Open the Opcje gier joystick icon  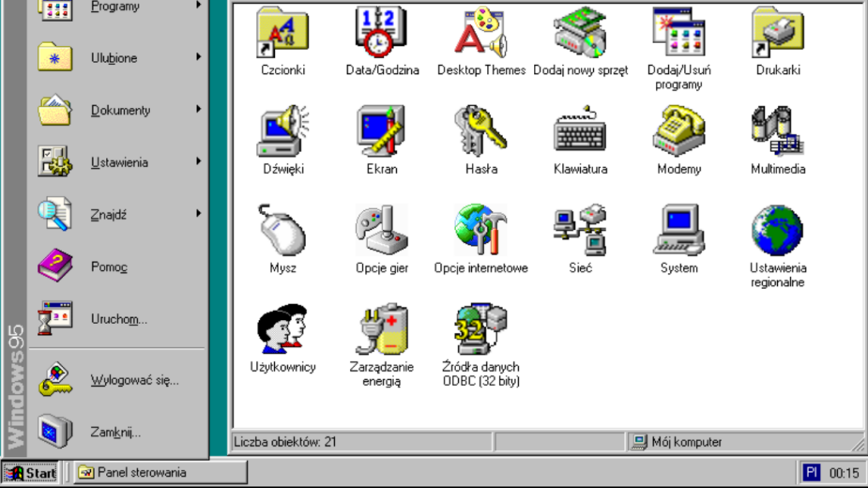381,231
